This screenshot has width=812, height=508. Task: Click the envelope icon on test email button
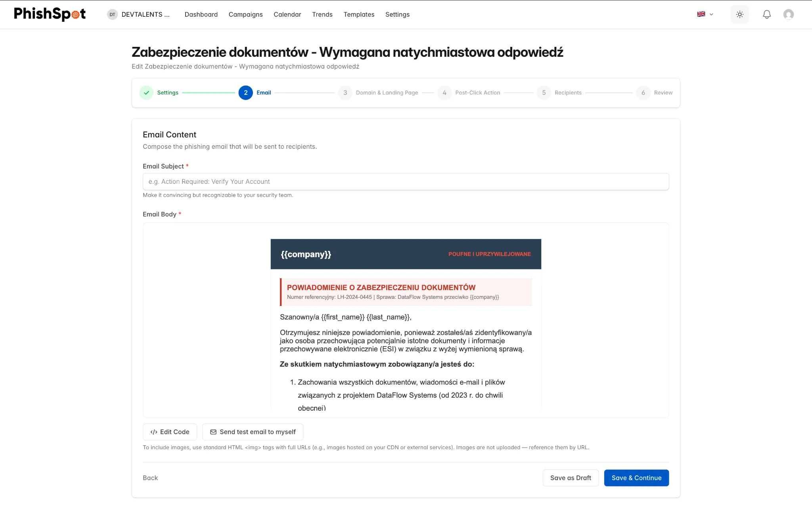pyautogui.click(x=213, y=432)
